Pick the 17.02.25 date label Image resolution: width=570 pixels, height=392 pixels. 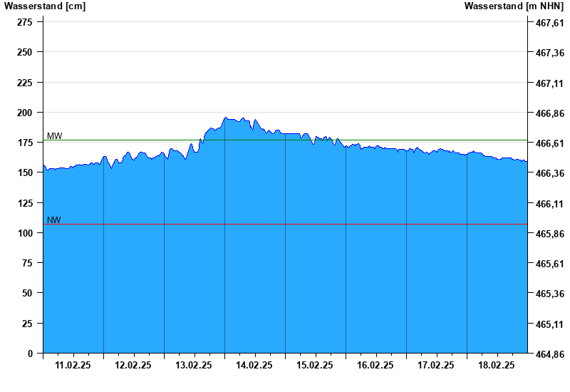click(x=436, y=365)
